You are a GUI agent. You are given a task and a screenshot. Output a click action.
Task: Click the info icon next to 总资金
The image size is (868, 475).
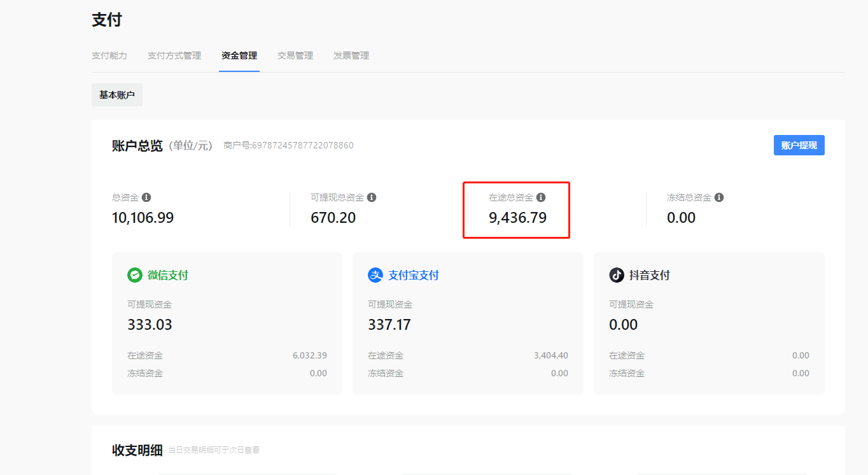click(146, 197)
